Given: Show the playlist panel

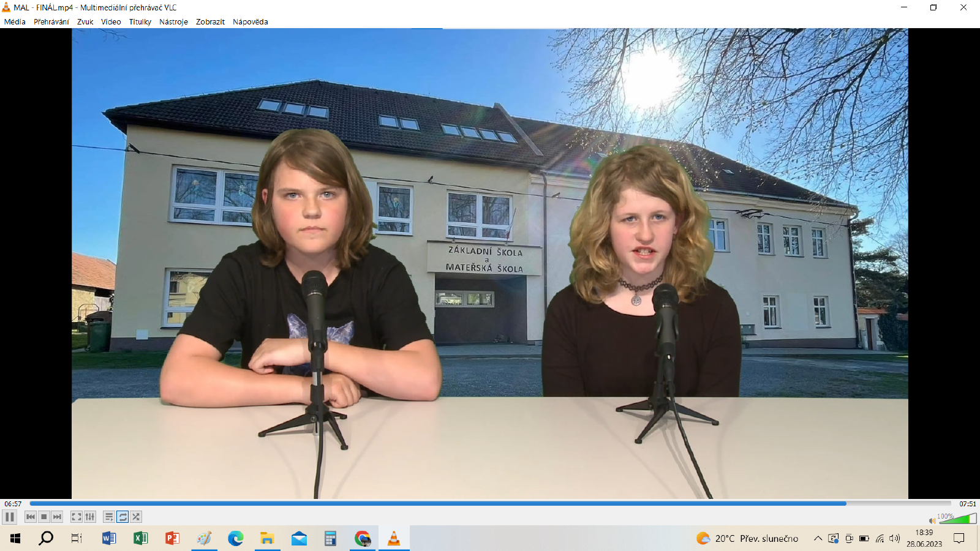Looking at the screenshot, I should coord(109,517).
